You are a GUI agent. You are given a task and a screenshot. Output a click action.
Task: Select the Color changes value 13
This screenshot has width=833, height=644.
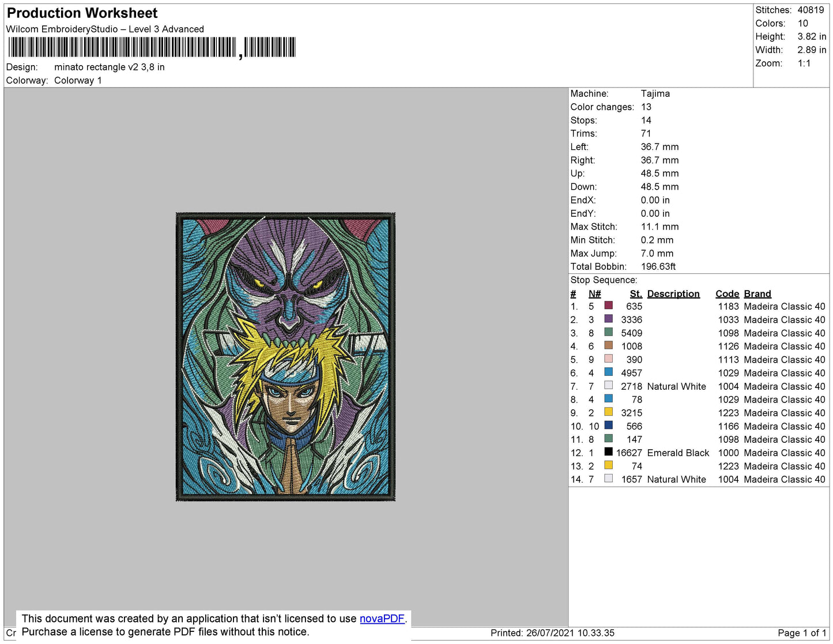[x=646, y=107]
